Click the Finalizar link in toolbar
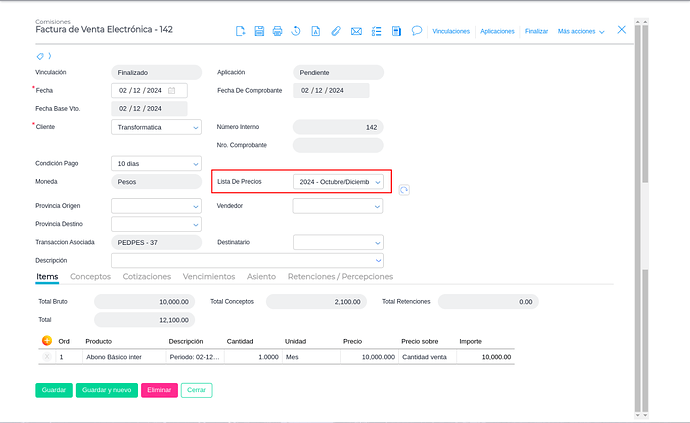 coord(536,31)
